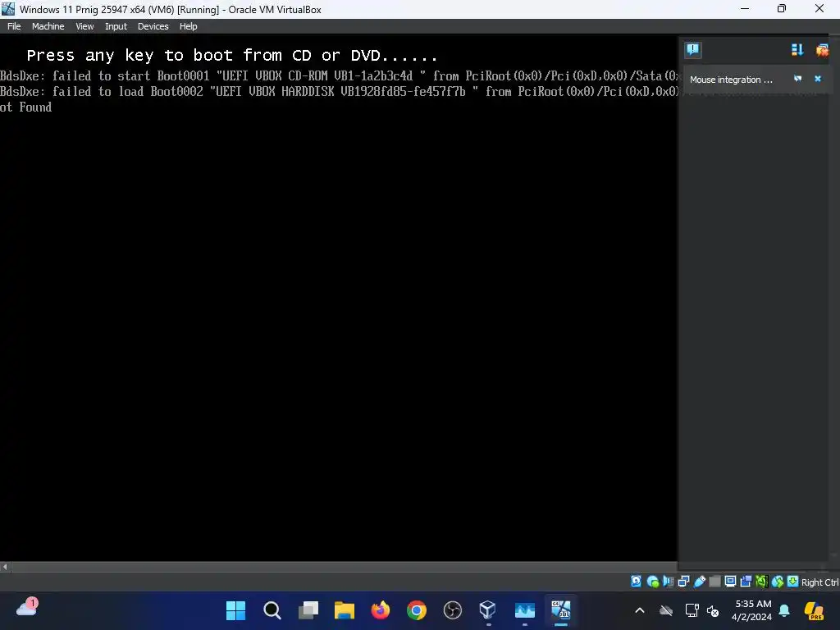This screenshot has width=840, height=630.
Task: Click the running VM taskbar icon
Action: tap(561, 610)
